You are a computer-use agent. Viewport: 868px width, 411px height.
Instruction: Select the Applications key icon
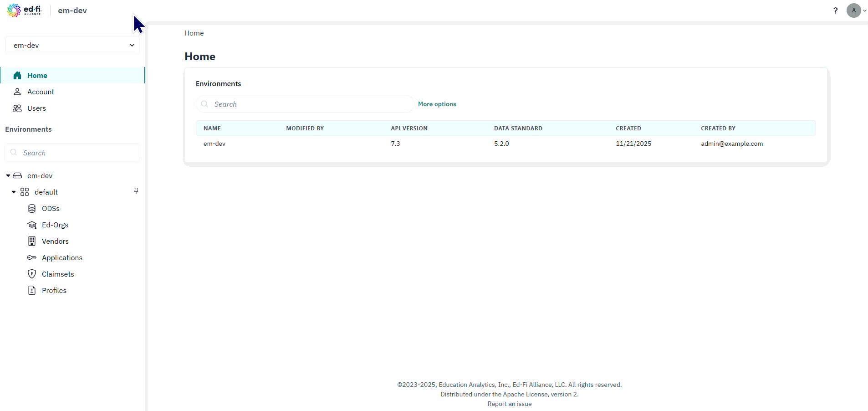31,257
